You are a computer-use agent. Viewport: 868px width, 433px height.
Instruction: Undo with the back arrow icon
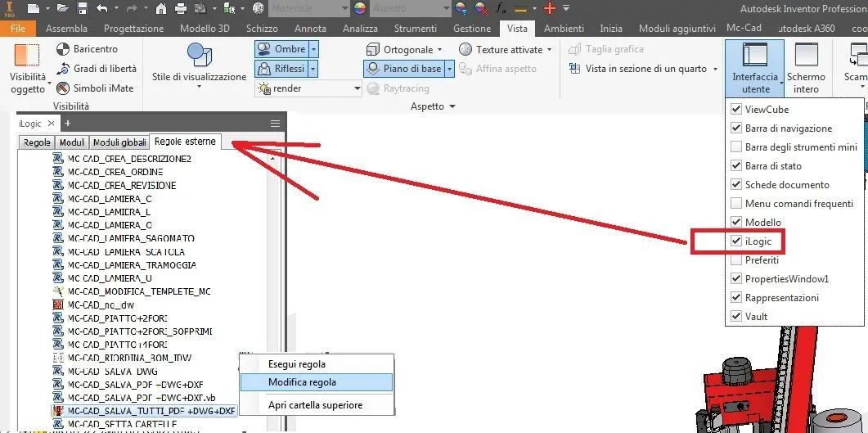pyautogui.click(x=102, y=8)
